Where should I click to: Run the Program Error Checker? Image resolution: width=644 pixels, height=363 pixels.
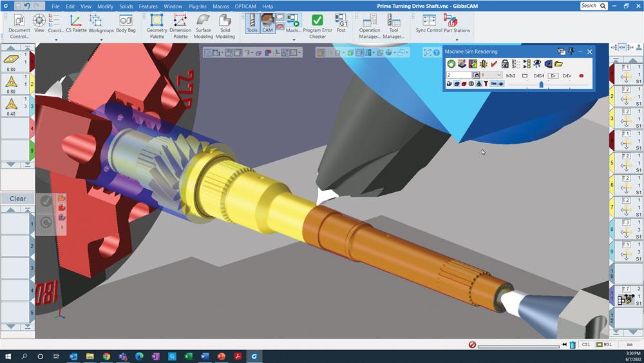pos(317,25)
